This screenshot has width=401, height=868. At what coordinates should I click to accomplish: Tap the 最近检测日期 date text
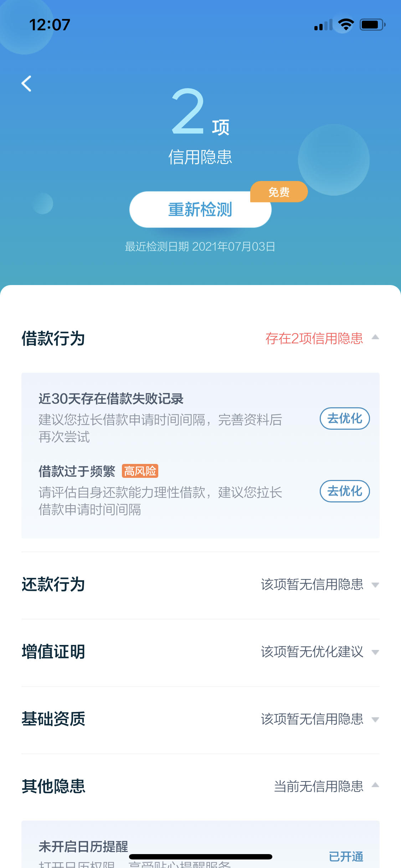(x=200, y=246)
